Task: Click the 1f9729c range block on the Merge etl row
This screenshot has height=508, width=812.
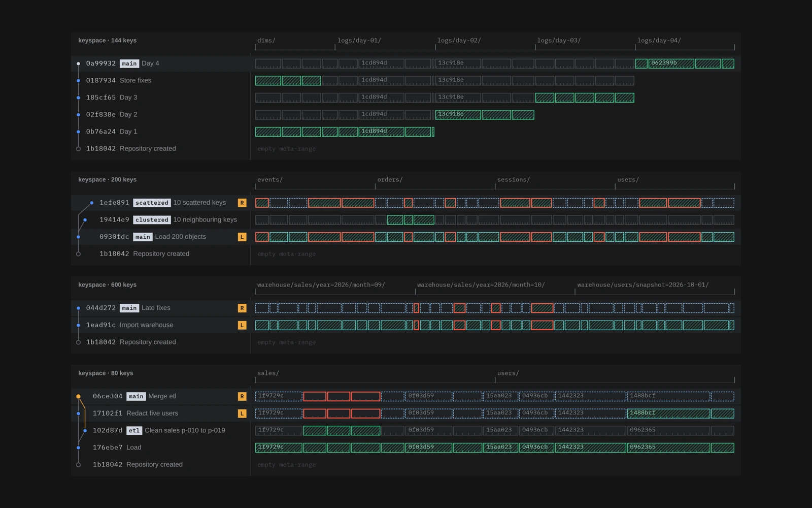Action: click(279, 396)
